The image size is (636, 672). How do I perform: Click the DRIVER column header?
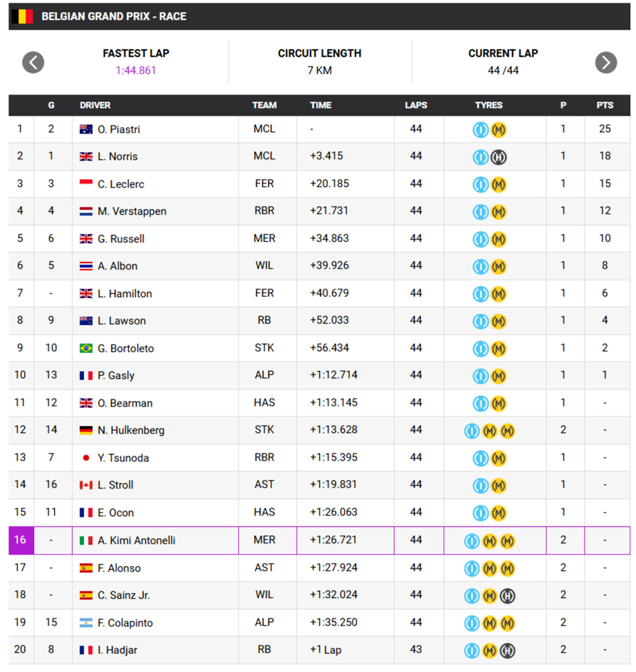tap(95, 105)
